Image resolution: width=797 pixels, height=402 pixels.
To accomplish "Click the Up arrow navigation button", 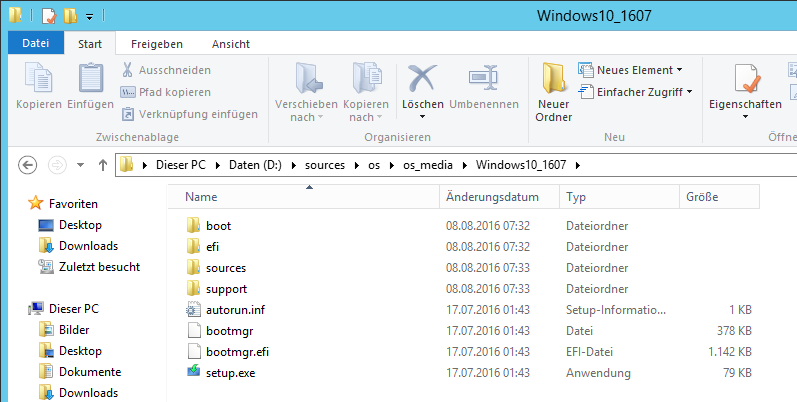I will point(102,165).
